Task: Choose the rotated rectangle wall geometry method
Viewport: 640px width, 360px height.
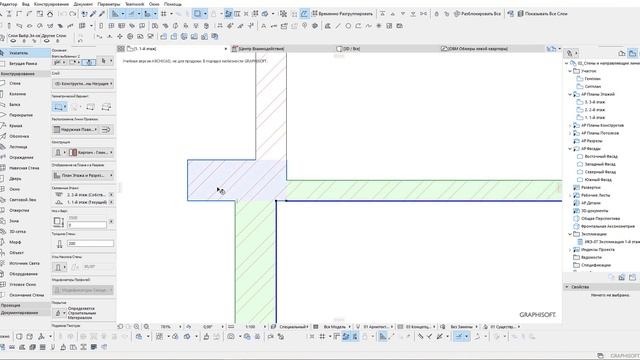Action: pyautogui.click(x=106, y=107)
